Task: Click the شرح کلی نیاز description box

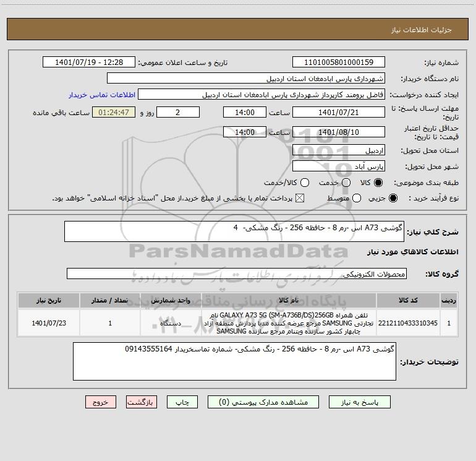Action: coord(234,231)
